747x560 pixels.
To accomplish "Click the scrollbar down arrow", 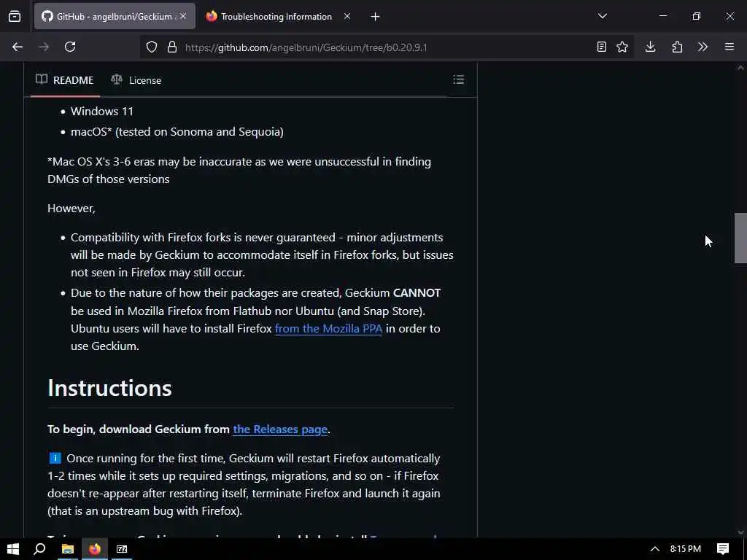I will click(x=740, y=532).
